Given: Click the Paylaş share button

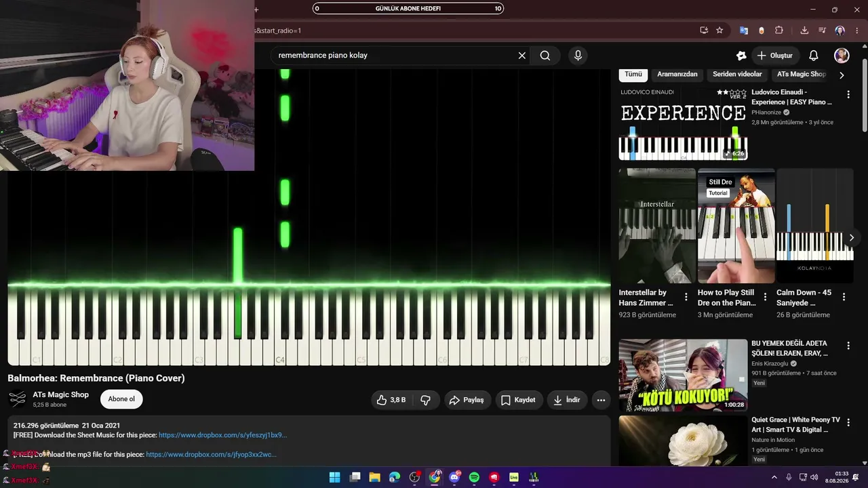Looking at the screenshot, I should (x=467, y=400).
